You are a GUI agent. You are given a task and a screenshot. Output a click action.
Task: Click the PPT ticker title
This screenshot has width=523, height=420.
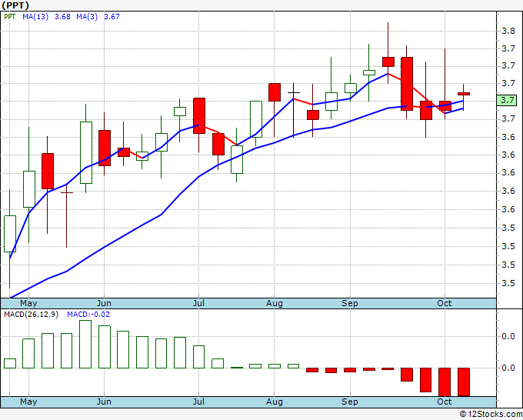(15, 5)
